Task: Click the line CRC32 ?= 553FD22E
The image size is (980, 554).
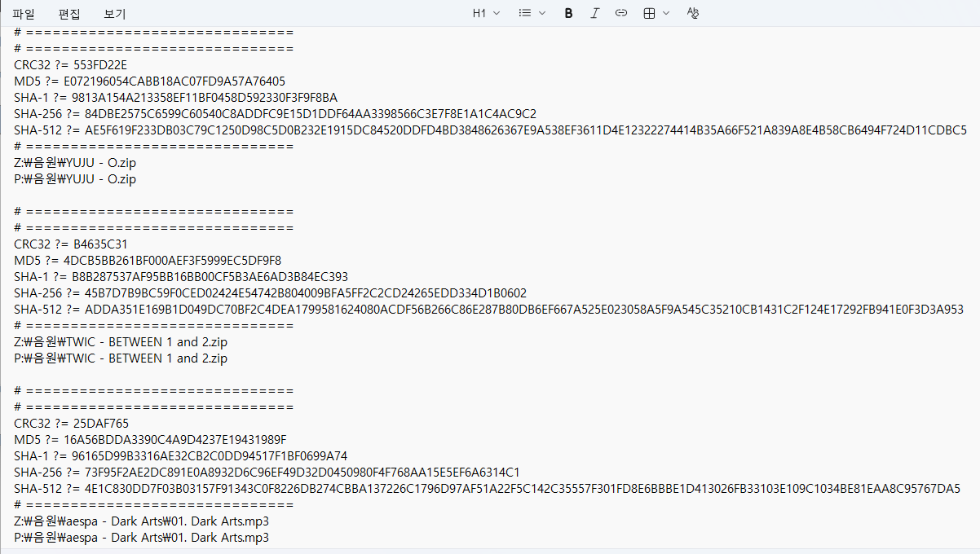Action: (71, 65)
